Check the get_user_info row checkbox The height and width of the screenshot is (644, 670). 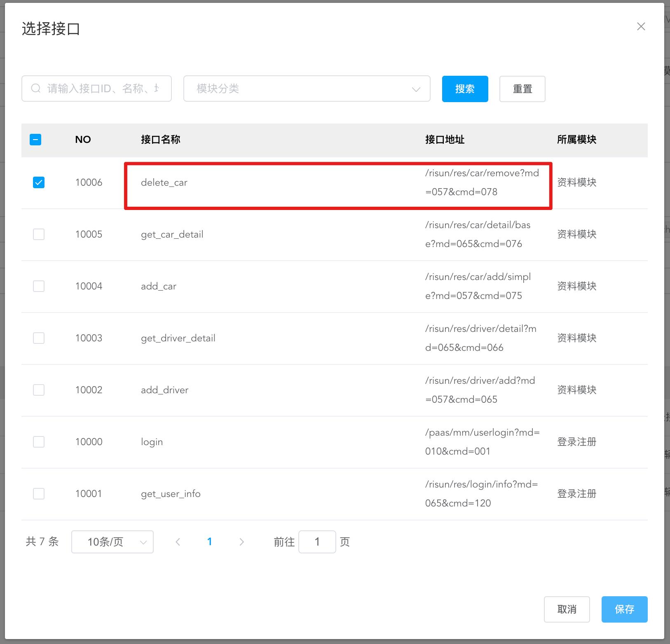(x=38, y=494)
